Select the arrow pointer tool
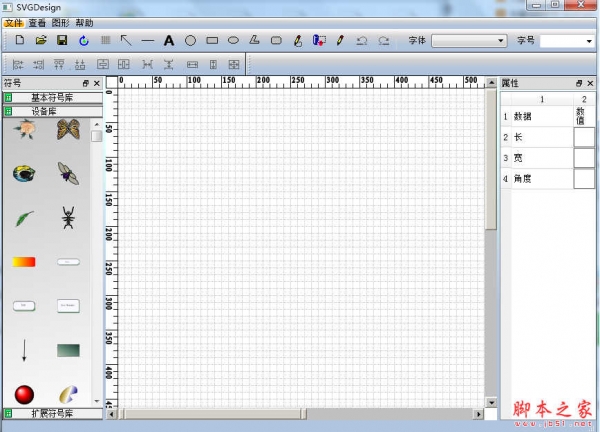Viewport: 600px width, 432px height. click(x=126, y=40)
